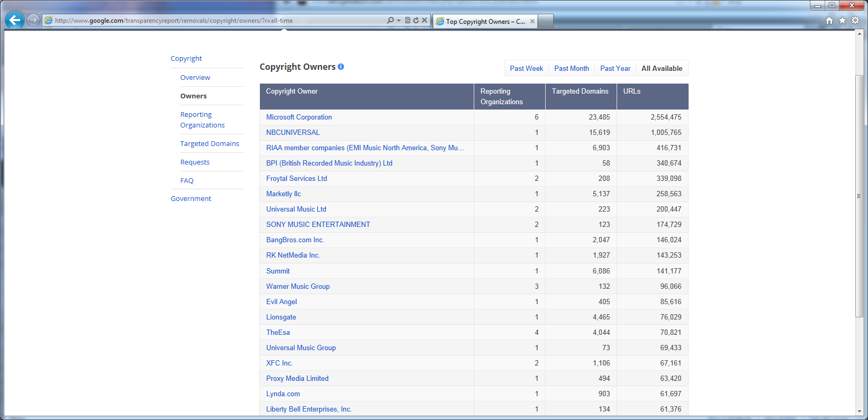Click the scrollbar up arrow
Viewport: 868px width, 420px height.
point(860,33)
